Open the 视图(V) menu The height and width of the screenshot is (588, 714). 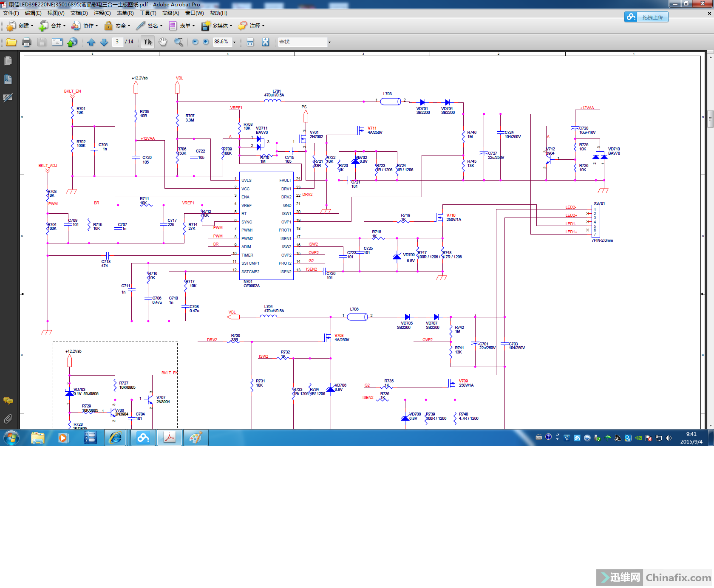click(x=56, y=13)
